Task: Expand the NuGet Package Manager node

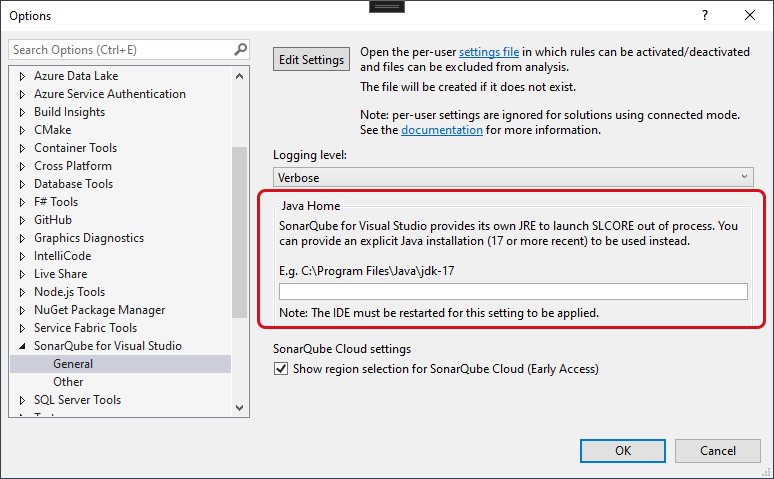Action: pos(22,310)
